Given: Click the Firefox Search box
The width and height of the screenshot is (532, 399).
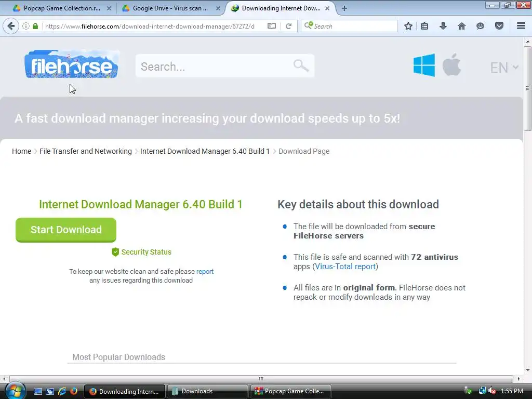Looking at the screenshot, I should click(x=349, y=26).
